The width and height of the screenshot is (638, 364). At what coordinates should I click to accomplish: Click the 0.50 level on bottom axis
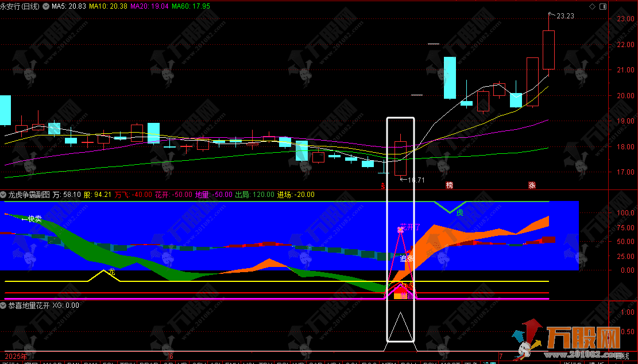(x=628, y=331)
